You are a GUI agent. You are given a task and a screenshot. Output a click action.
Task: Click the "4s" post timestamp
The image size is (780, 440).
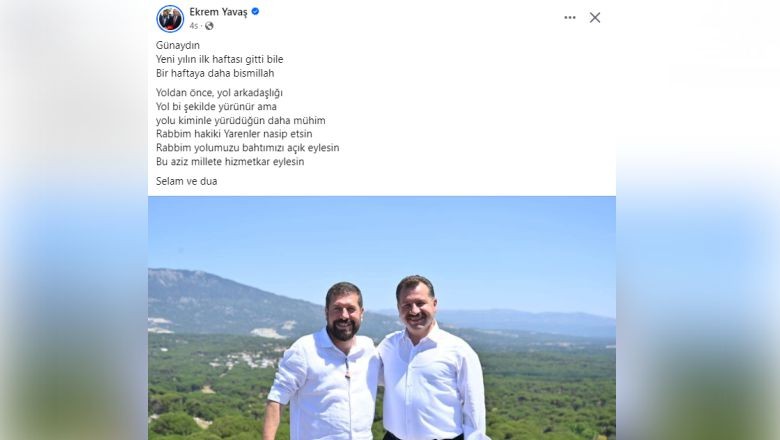(194, 26)
